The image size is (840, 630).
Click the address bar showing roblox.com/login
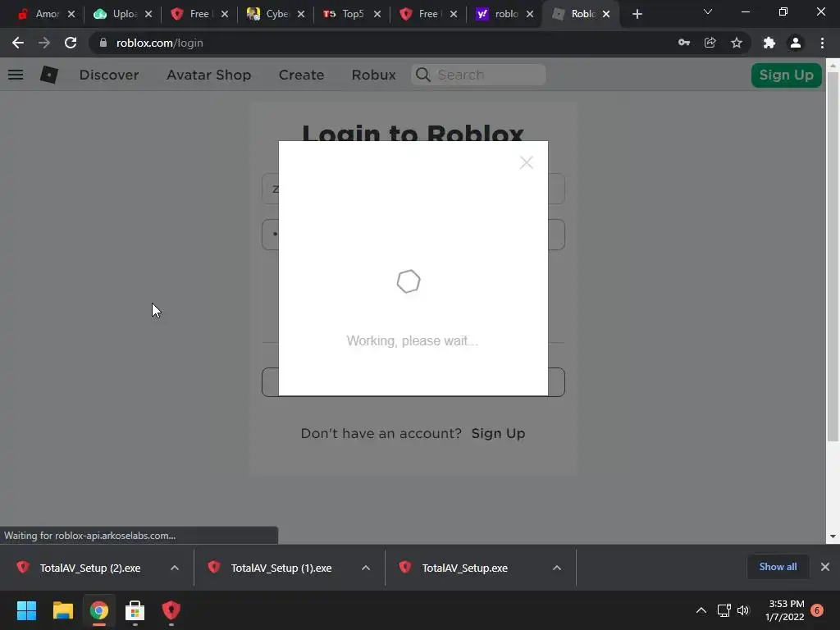click(375, 43)
